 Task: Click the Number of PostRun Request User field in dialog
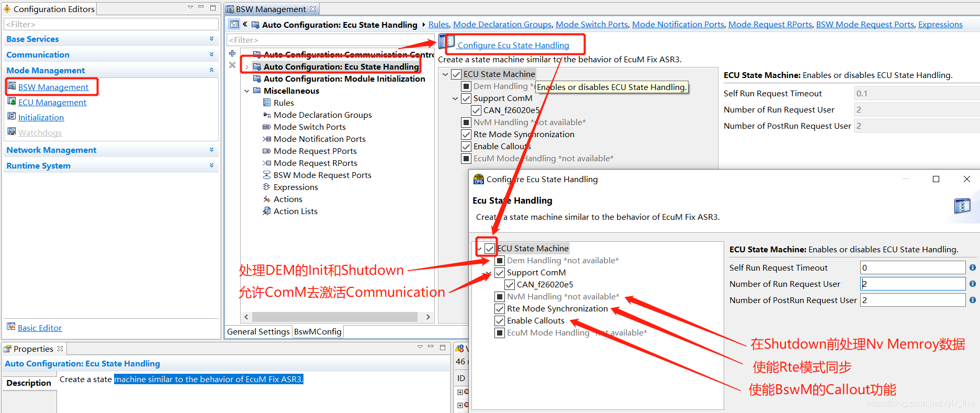click(x=913, y=300)
